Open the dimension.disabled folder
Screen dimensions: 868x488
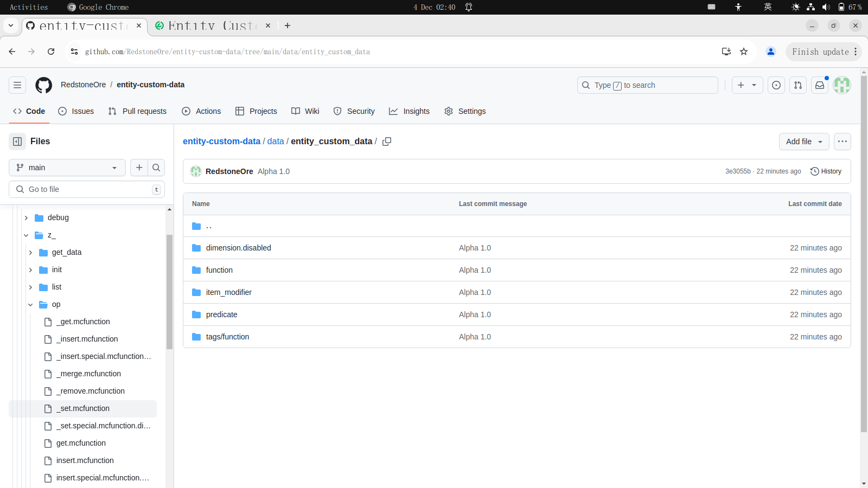[x=239, y=248]
